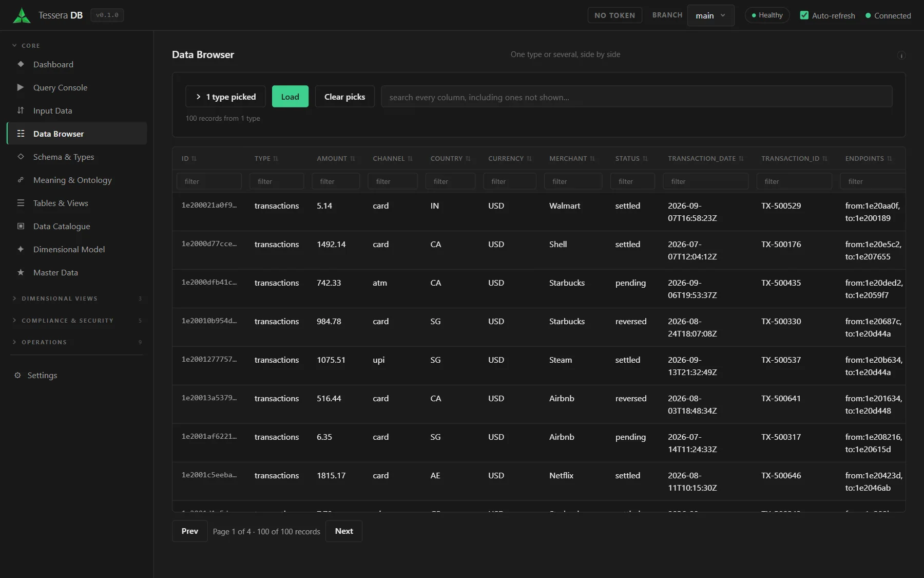Sort by CHANNEL column arrows
This screenshot has width=924, height=578.
(410, 159)
